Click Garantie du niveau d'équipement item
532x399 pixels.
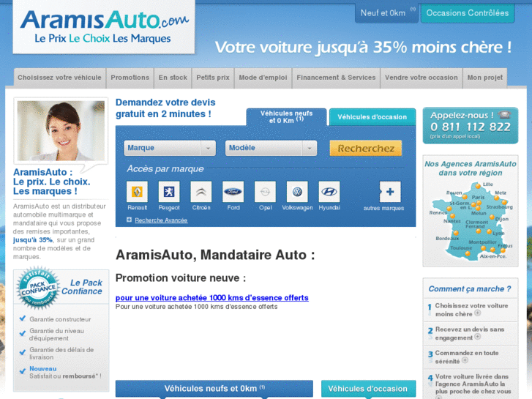point(56,335)
